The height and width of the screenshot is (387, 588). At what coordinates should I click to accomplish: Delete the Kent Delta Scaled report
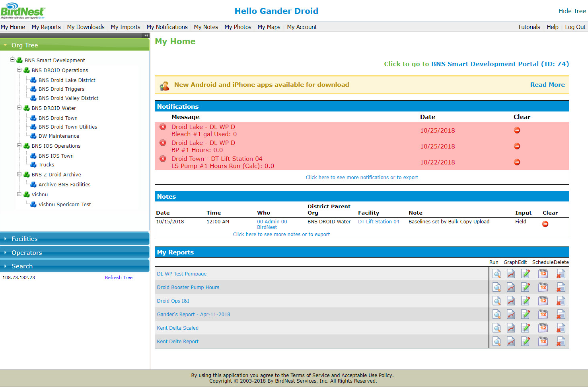pos(561,328)
